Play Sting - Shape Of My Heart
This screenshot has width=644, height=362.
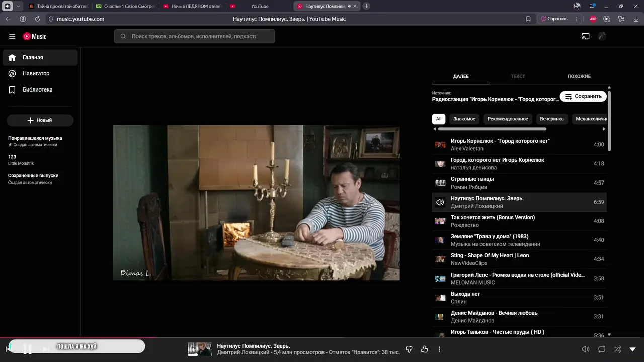(519, 259)
